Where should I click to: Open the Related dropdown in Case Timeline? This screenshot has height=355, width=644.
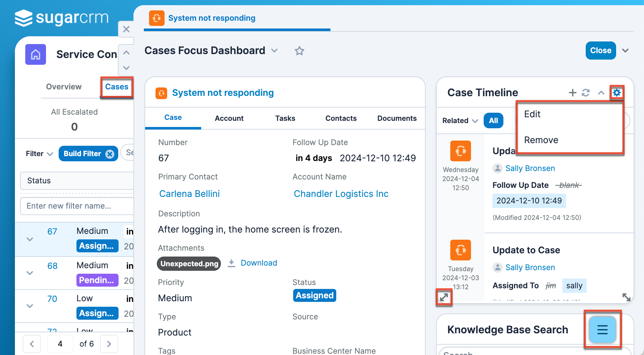point(459,120)
